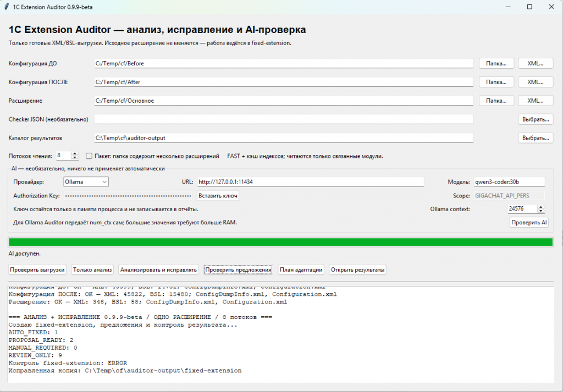Viewport: 563px width, 392px height.
Task: Click the feather app icon in title bar
Action: (x=6, y=7)
